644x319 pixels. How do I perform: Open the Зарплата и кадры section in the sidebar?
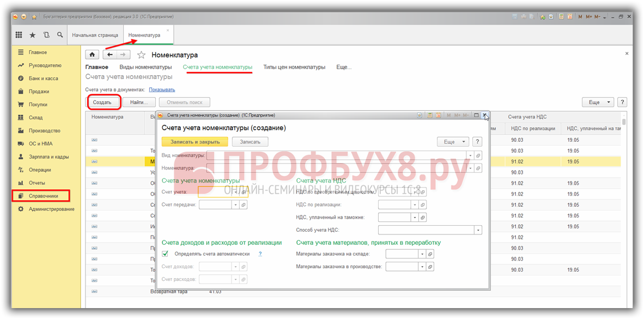tap(46, 157)
